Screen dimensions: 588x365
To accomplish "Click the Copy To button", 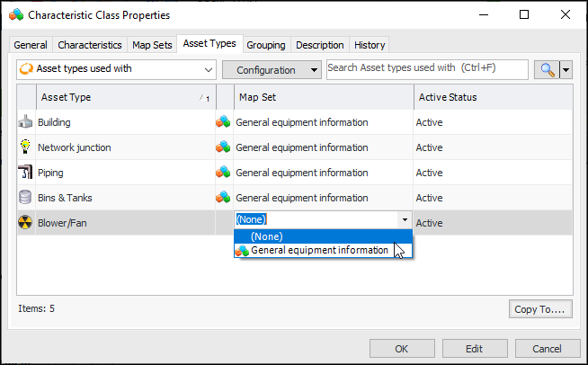I will pos(539,309).
